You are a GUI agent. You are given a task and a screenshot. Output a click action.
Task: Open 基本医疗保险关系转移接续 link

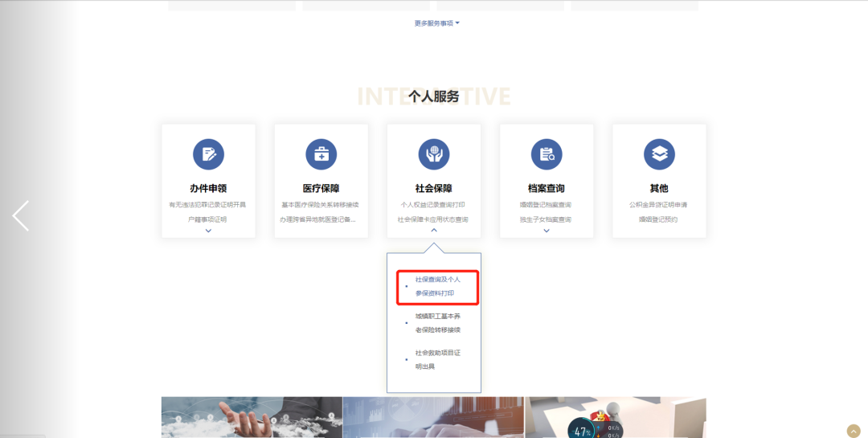pyautogui.click(x=321, y=205)
